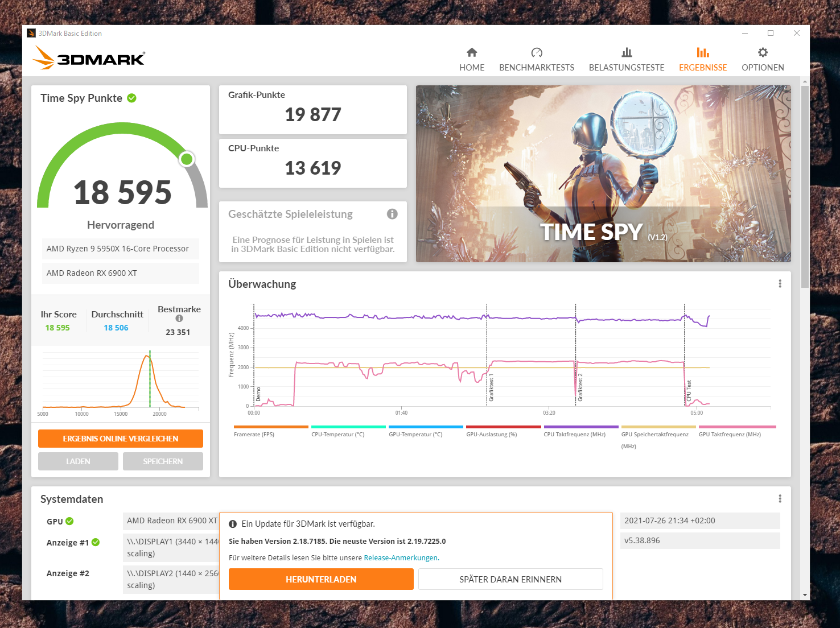The height and width of the screenshot is (628, 840).
Task: Click version v5.38.896 field
Action: (x=700, y=540)
